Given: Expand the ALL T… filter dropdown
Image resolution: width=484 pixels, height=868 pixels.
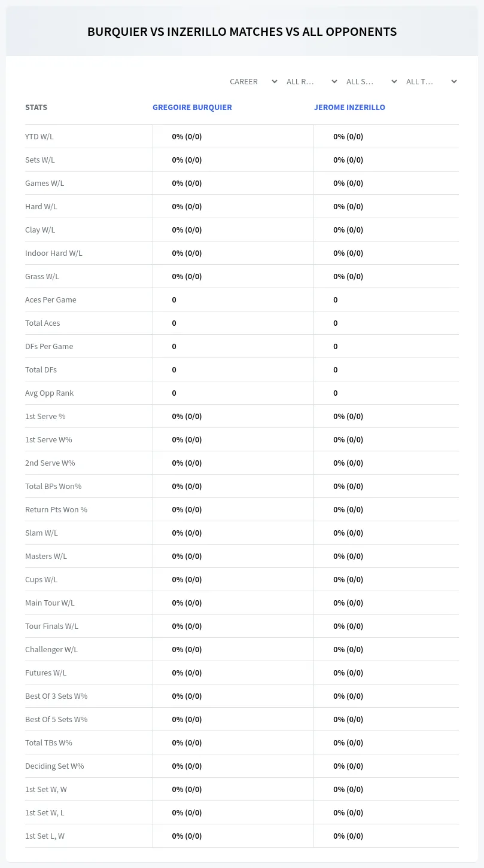Looking at the screenshot, I should [x=431, y=81].
